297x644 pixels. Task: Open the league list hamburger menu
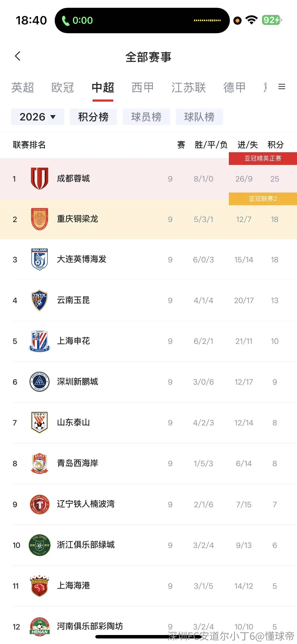282,87
